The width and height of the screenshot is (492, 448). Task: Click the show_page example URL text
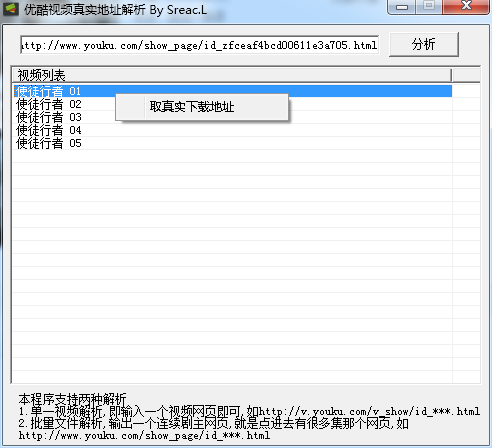pos(144,435)
